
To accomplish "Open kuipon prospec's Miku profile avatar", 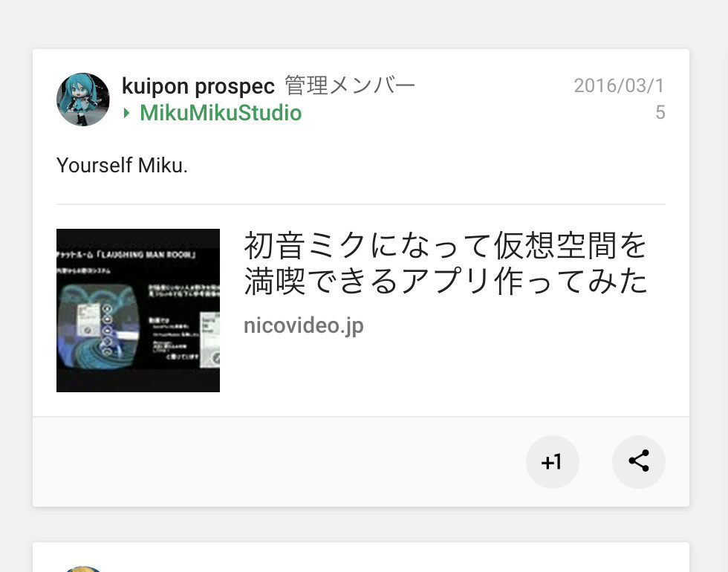I will pos(83,100).
